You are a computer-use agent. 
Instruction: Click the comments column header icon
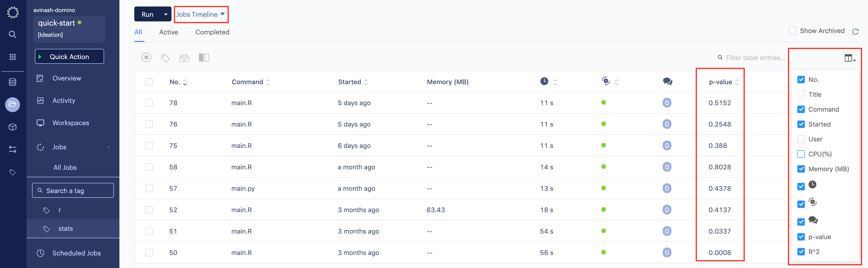tap(667, 81)
